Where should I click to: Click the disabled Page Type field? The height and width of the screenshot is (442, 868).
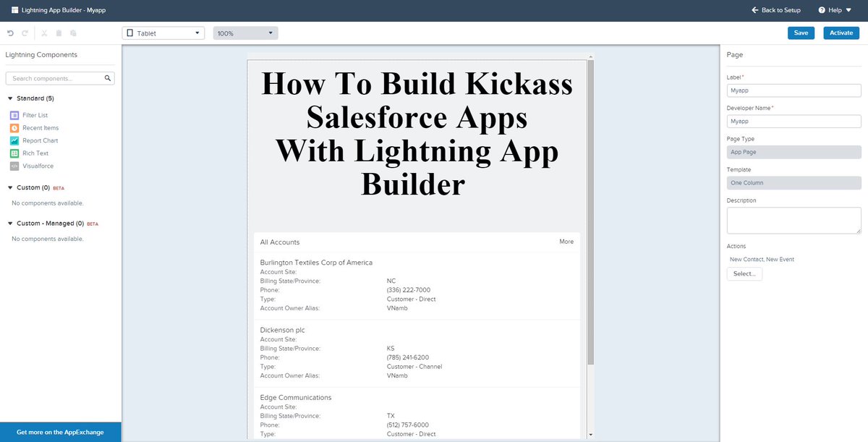coord(793,152)
